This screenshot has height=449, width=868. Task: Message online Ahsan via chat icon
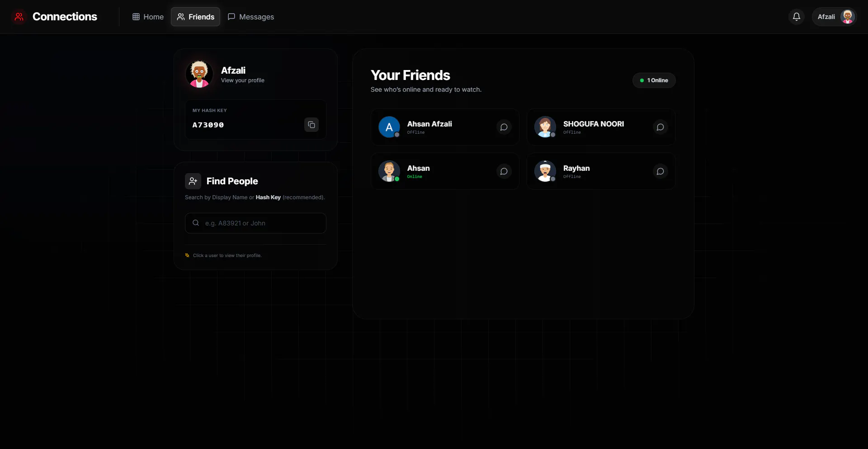click(504, 172)
